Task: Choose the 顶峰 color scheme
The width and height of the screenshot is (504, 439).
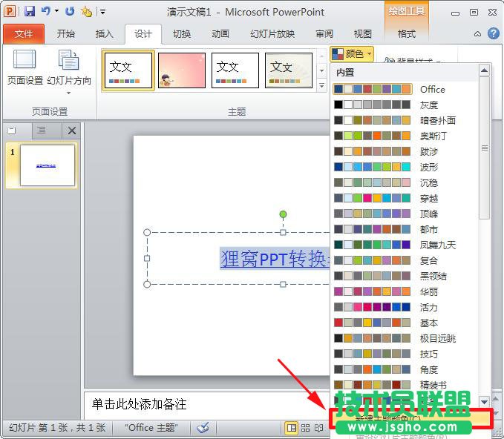Action: [405, 214]
